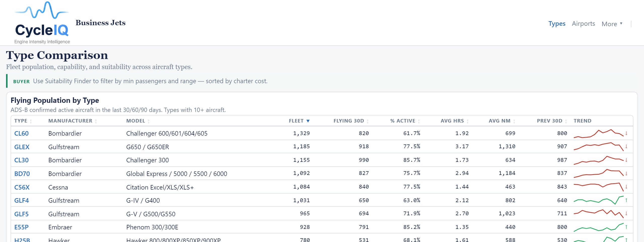Select the 'Citation Excel/XLS/XLS+' model cell

[x=160, y=187]
